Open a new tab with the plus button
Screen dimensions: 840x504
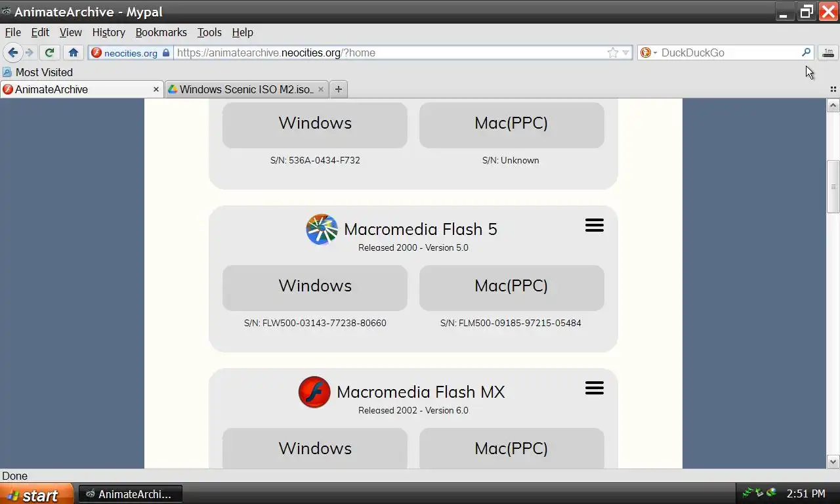pyautogui.click(x=339, y=89)
